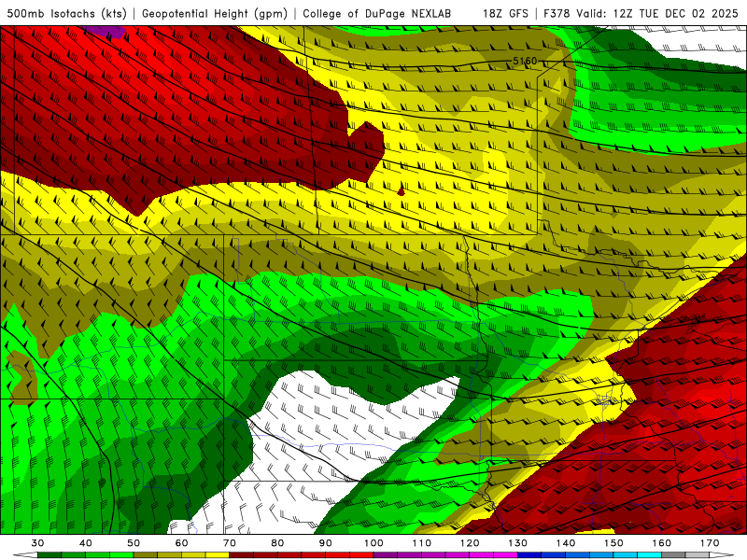The width and height of the screenshot is (747, 560).
Task: Click the legend value 90
Action: (x=325, y=543)
